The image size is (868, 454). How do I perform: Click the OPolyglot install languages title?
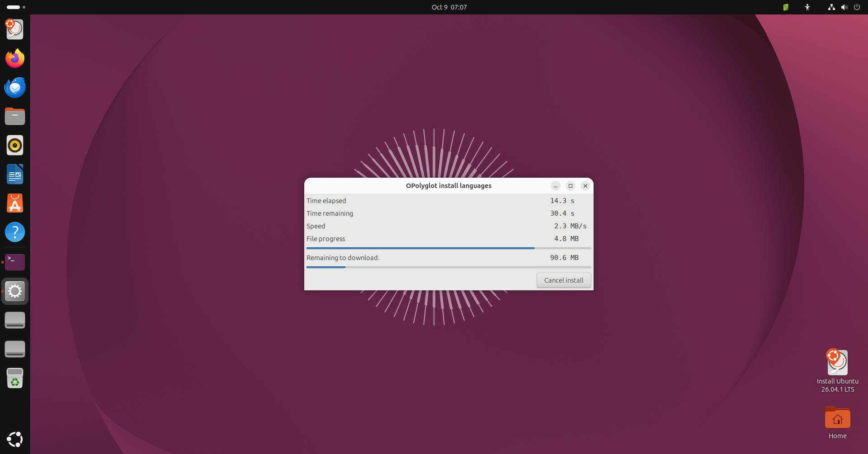pyautogui.click(x=448, y=186)
